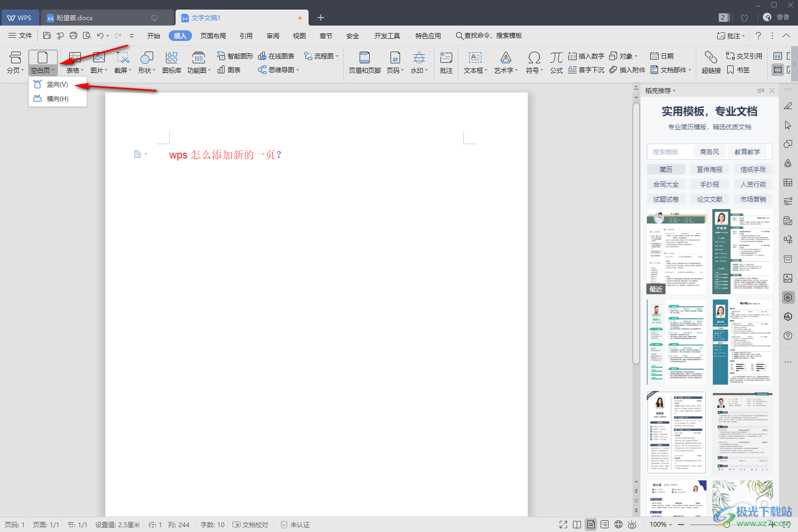This screenshot has width=798, height=532.
Task: Click Insert Attachment (插入附件)
Action: [627, 70]
